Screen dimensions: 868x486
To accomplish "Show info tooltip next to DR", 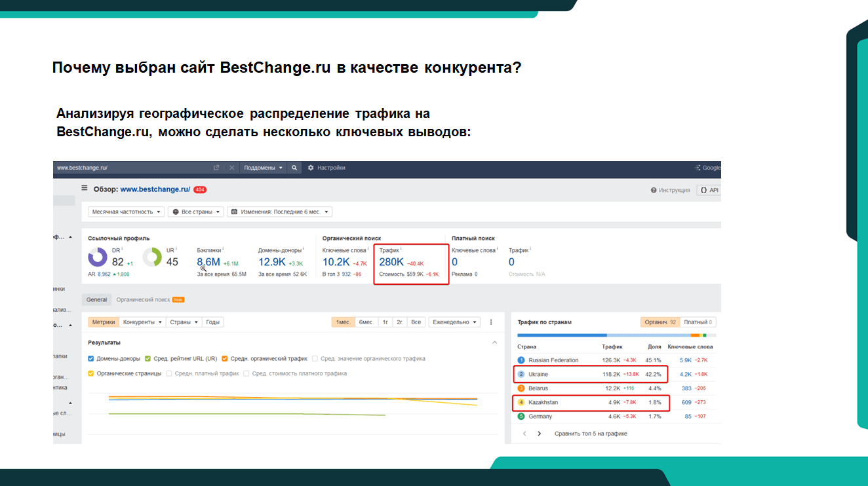I will (x=122, y=249).
